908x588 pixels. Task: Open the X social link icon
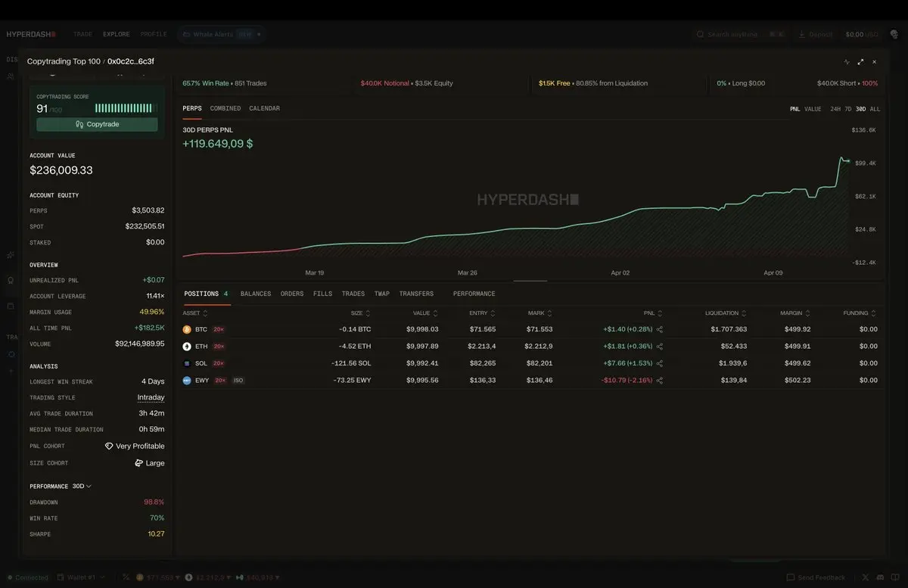(x=866, y=577)
